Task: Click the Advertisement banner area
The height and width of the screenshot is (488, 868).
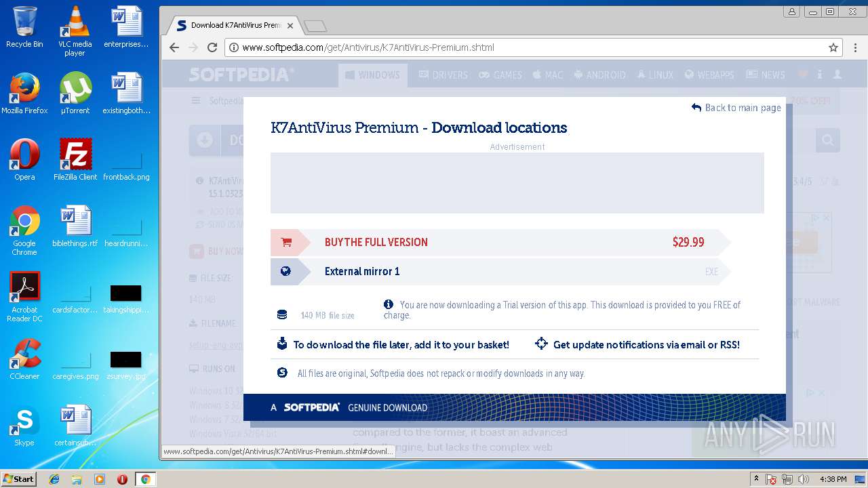Action: pos(517,183)
